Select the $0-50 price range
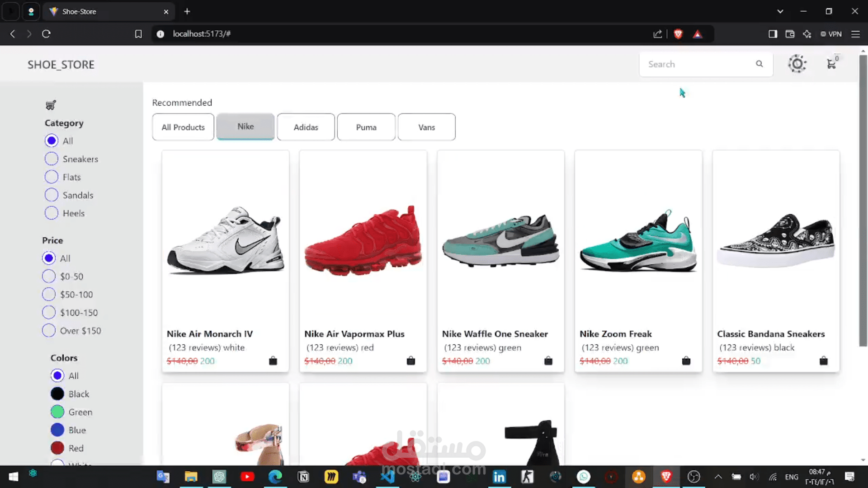The height and width of the screenshot is (488, 868). [49, 276]
